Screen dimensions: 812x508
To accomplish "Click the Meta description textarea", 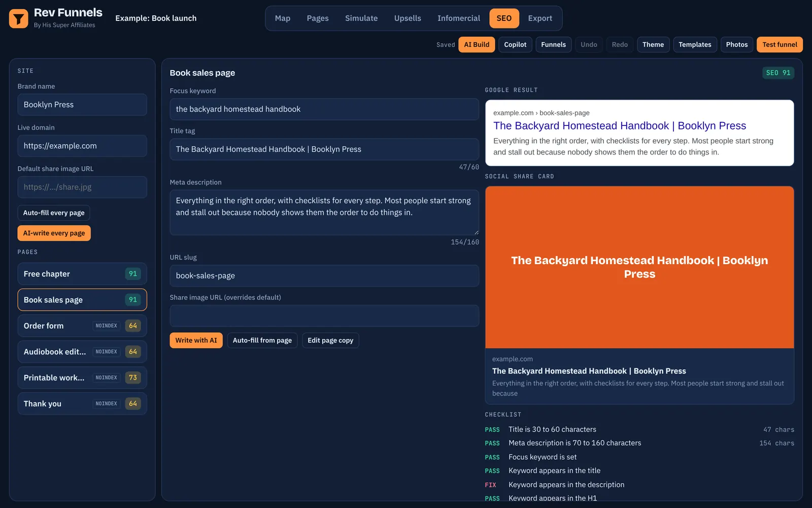I will pyautogui.click(x=324, y=212).
